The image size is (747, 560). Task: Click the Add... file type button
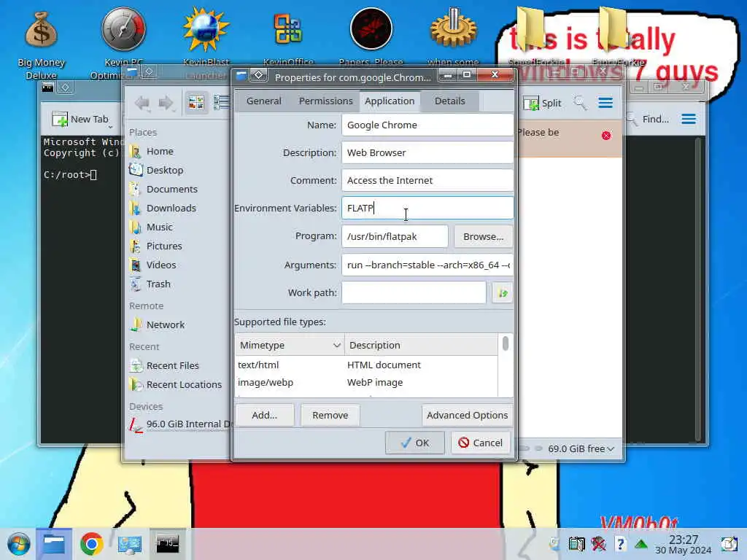coord(264,415)
